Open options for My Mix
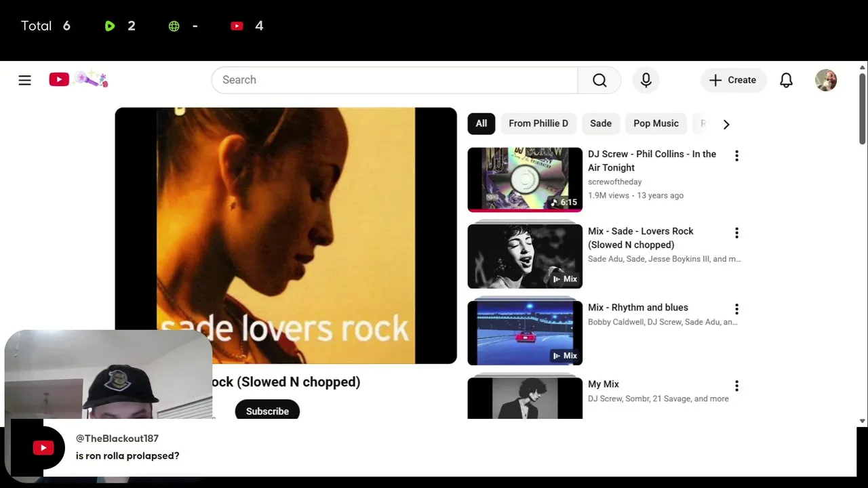868x488 pixels. coord(736,386)
